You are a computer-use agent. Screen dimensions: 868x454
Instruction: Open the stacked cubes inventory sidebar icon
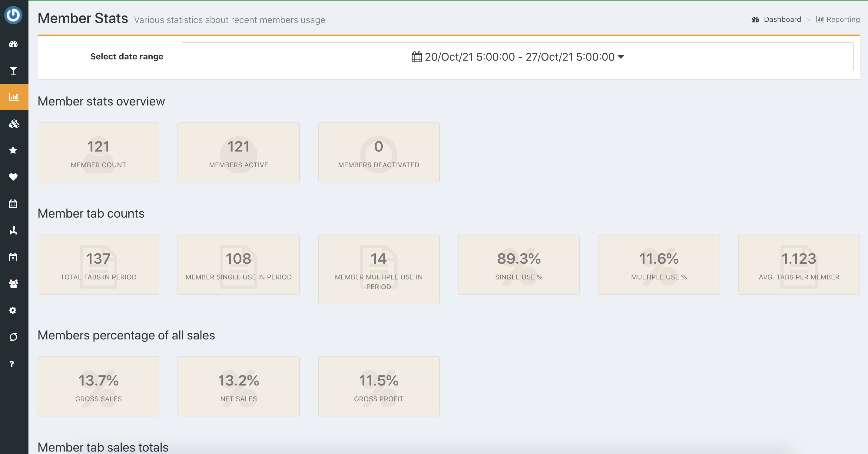(x=14, y=124)
